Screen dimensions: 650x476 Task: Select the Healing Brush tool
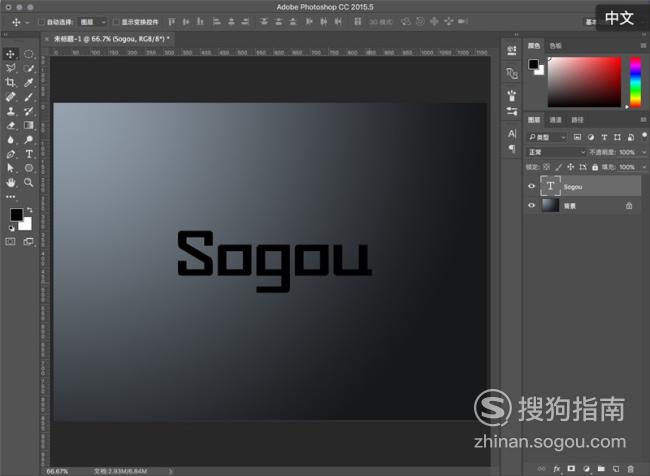coord(10,97)
